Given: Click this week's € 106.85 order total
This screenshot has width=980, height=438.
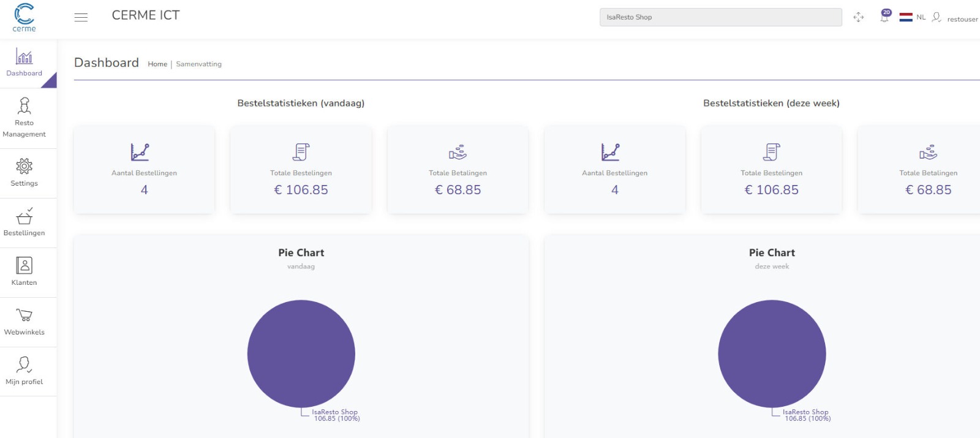Looking at the screenshot, I should (772, 190).
